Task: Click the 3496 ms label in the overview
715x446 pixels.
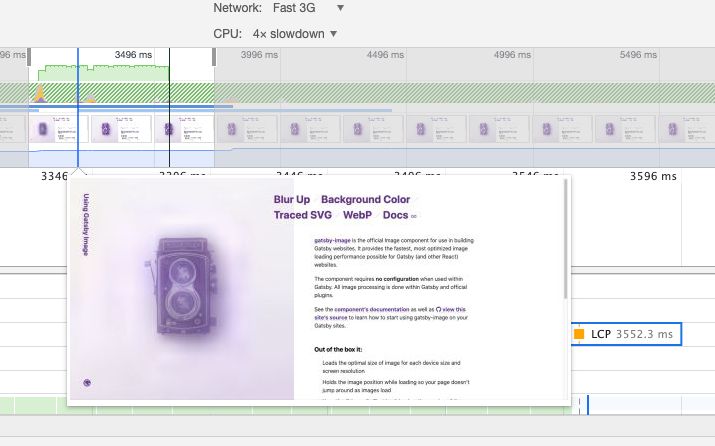Action: pos(133,55)
